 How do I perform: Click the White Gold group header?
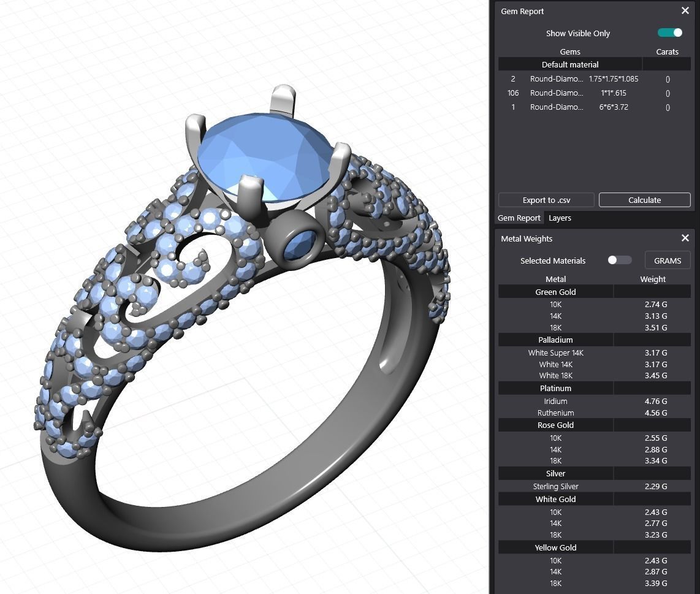tap(594, 500)
